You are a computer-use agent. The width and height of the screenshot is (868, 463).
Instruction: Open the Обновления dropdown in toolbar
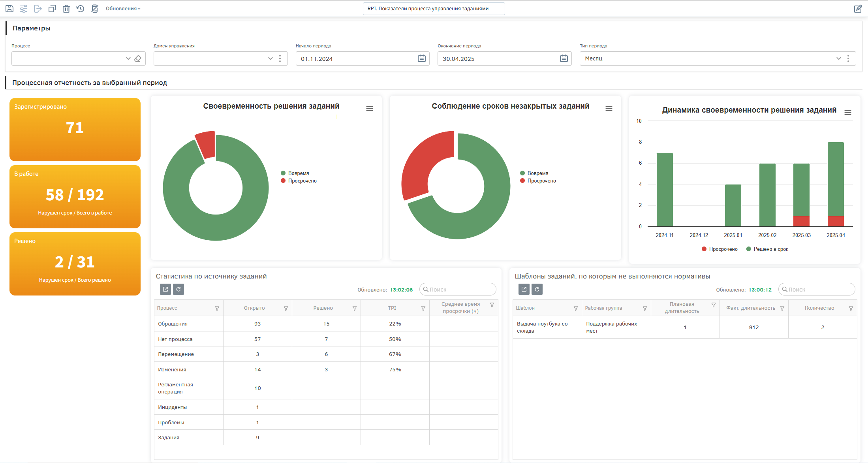tap(123, 9)
